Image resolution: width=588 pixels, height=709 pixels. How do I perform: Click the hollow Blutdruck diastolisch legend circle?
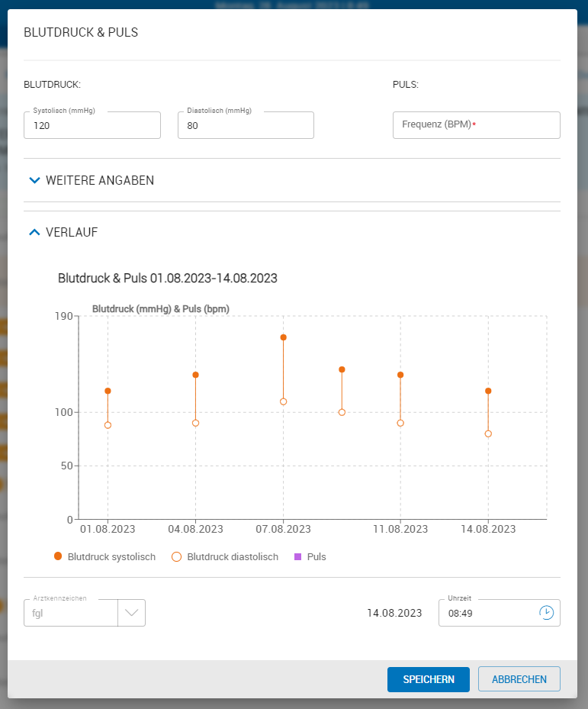(175, 556)
